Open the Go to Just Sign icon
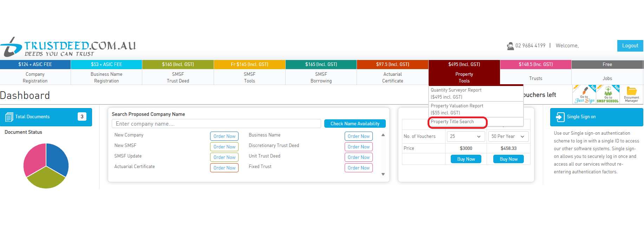644x233 pixels. coord(584,94)
